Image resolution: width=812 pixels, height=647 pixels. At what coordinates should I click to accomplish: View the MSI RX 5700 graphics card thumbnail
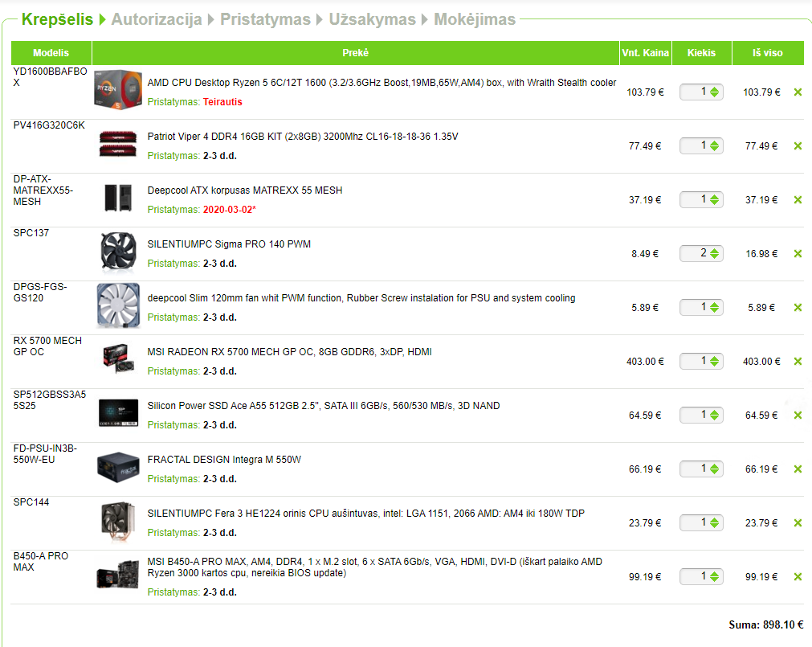pyautogui.click(x=118, y=358)
